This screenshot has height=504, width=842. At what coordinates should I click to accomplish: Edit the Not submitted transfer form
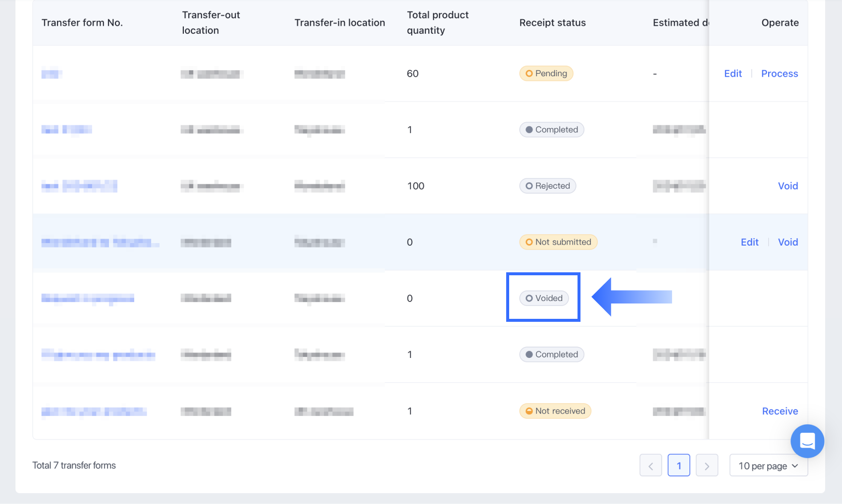point(749,242)
